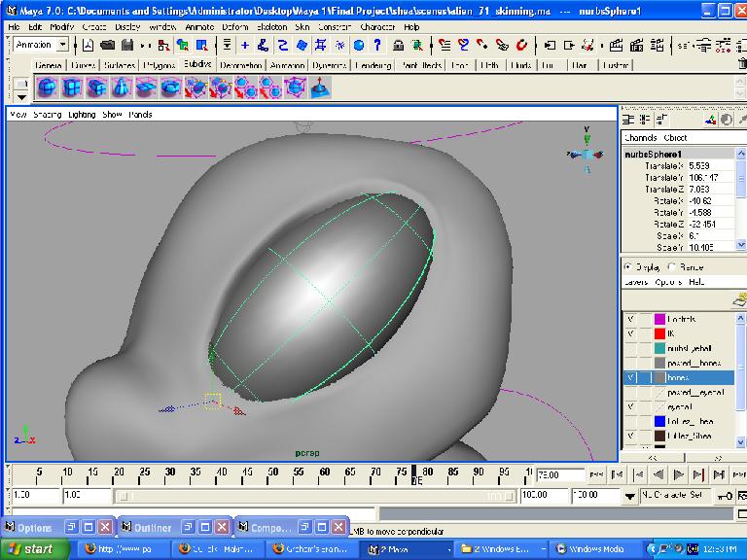Click the Play backwards button

coord(658,474)
